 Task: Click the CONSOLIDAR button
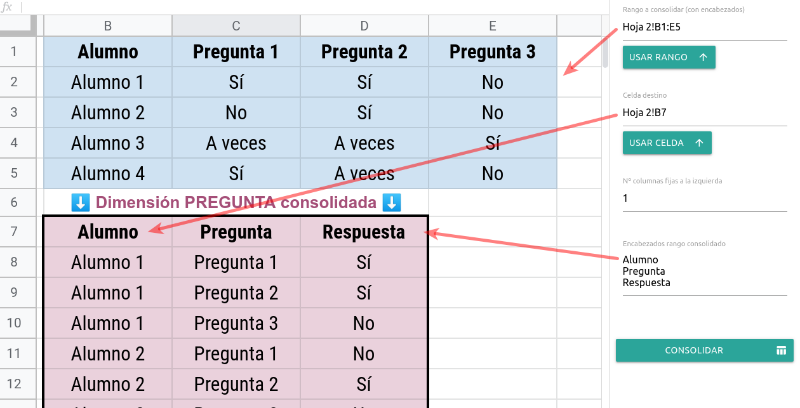click(705, 350)
